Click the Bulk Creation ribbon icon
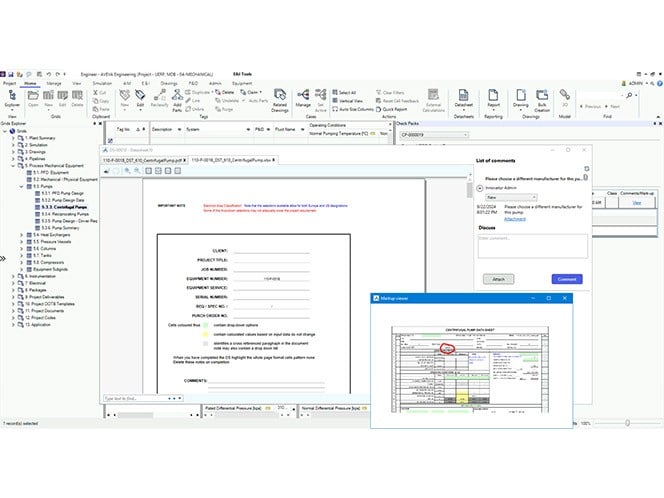664x498 pixels. (542, 100)
